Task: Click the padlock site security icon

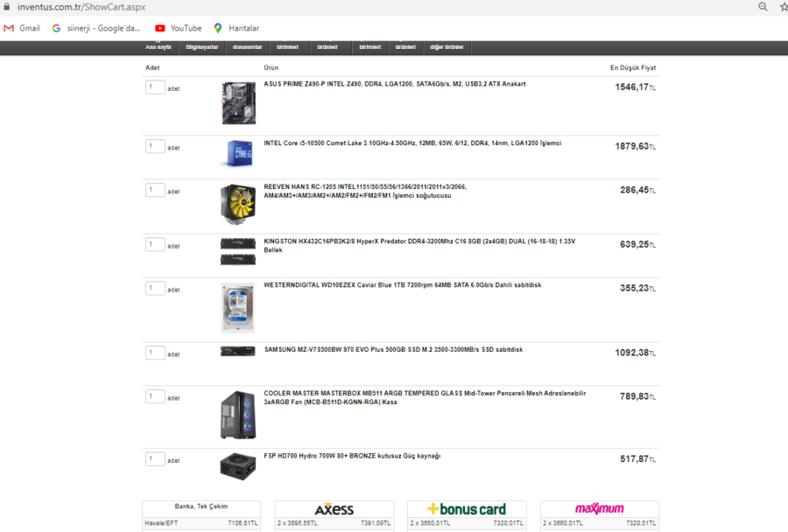Action: coord(6,7)
